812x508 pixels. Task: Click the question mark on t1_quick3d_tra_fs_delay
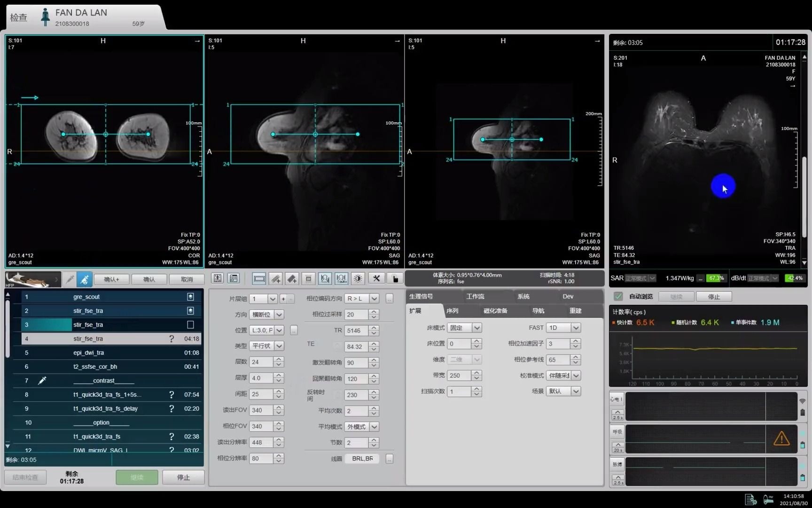(x=172, y=408)
